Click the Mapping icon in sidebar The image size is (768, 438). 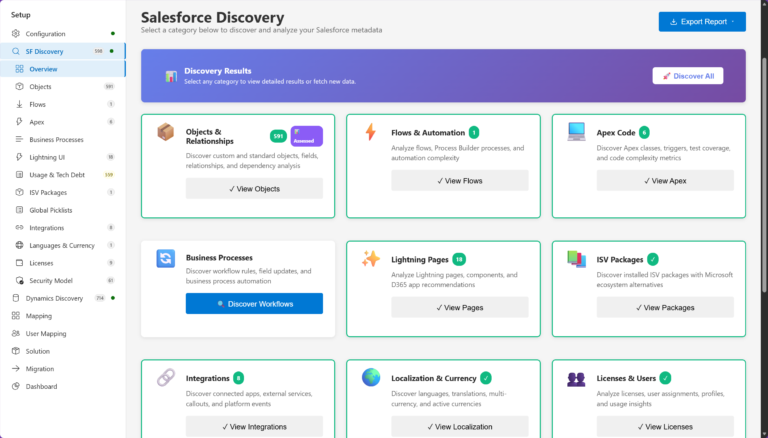coord(16,316)
